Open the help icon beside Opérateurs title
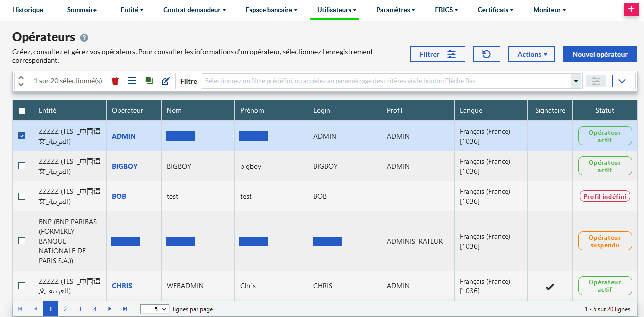This screenshot has height=317, width=644. 84,38
